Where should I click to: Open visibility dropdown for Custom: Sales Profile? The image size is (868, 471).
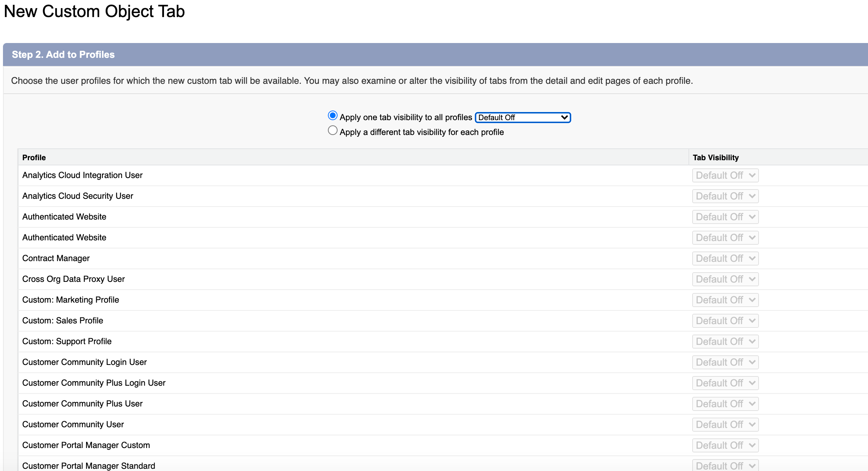point(725,321)
